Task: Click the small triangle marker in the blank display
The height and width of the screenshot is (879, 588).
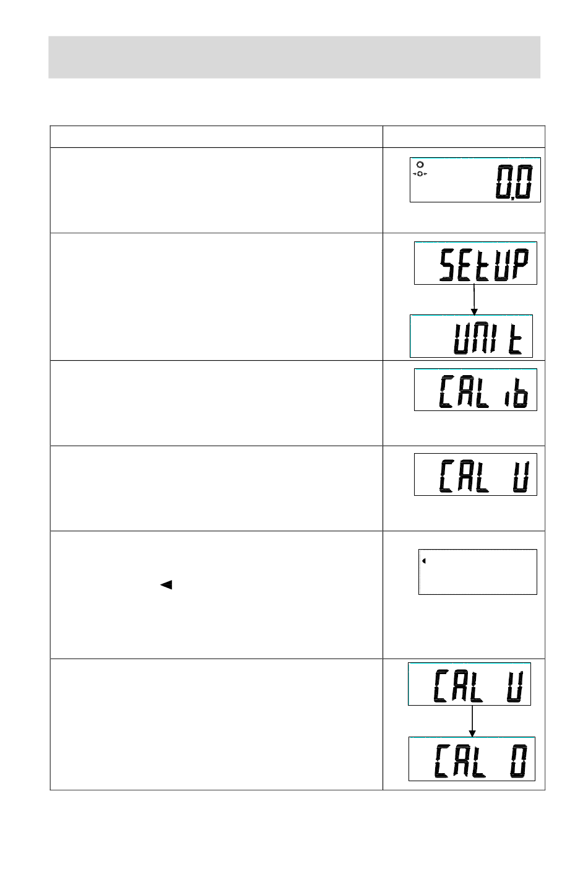Action: click(x=424, y=561)
